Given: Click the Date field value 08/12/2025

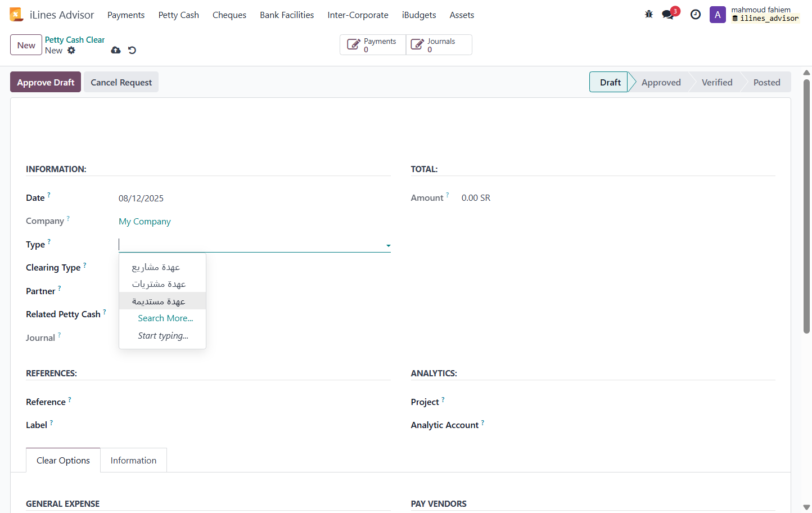Looking at the screenshot, I should pos(141,198).
